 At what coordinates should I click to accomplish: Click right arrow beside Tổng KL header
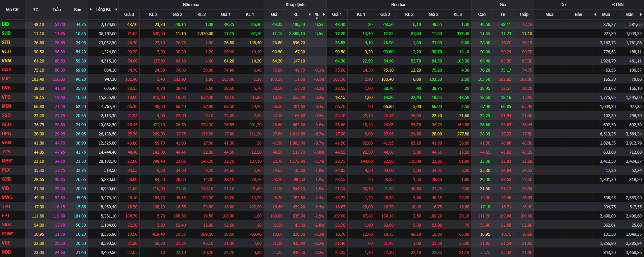116,9
